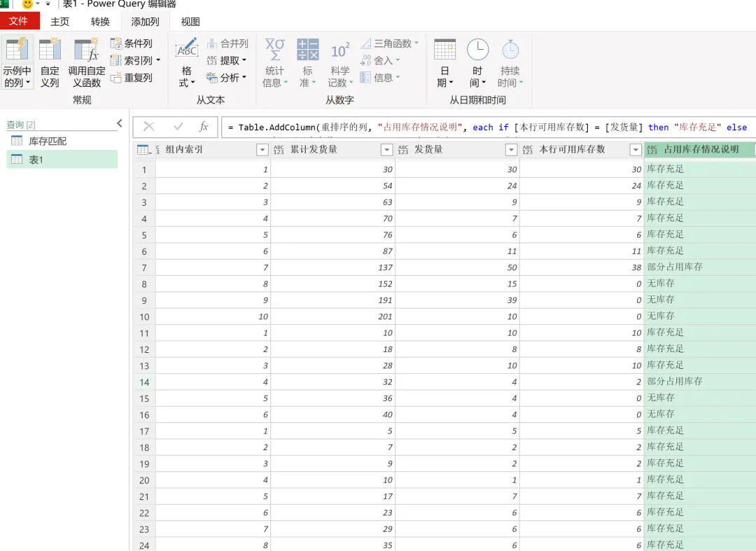Open filter dropdown of 组内索引 column
756x551 pixels.
click(x=262, y=150)
